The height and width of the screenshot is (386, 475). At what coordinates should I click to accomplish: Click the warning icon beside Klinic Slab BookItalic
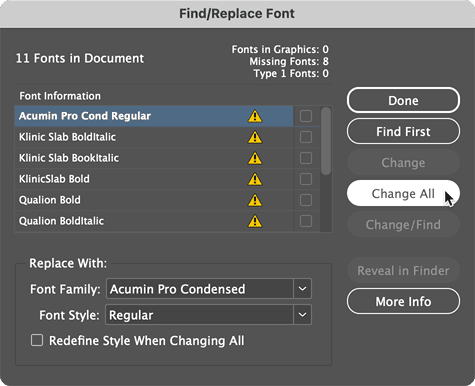click(x=255, y=158)
